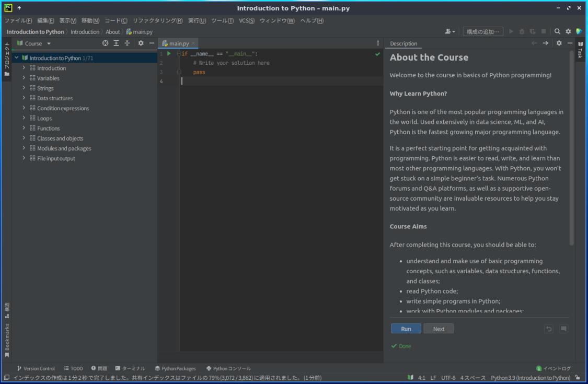Open IDE settings gear in top toolbar

click(x=568, y=31)
